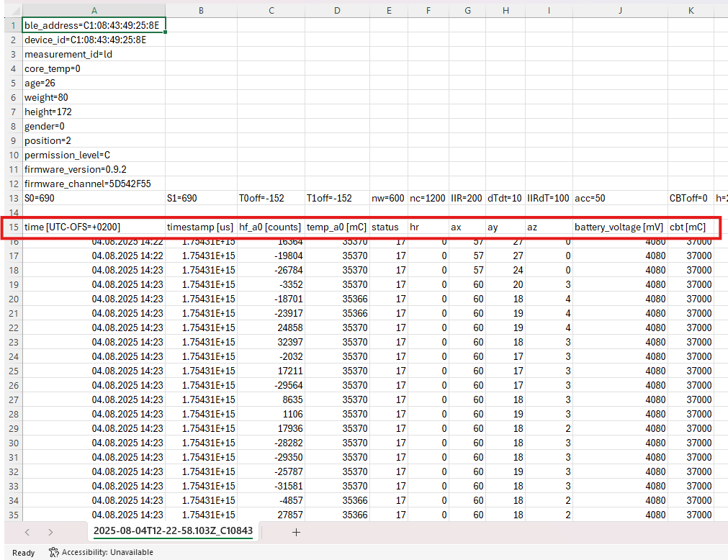The image size is (728, 560).
Task: Select row 15 header
Action: (x=14, y=227)
